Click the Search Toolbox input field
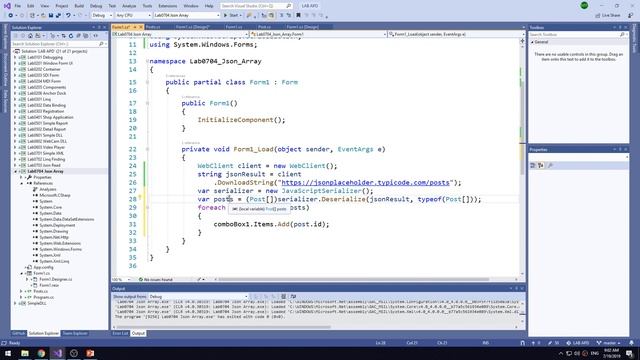The height and width of the screenshot is (360, 640). tap(578, 35)
